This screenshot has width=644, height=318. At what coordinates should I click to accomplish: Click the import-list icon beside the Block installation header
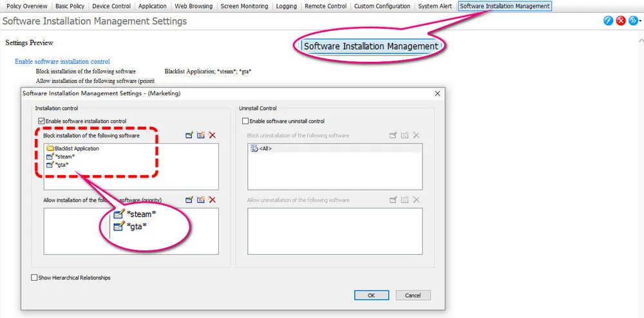[x=200, y=135]
